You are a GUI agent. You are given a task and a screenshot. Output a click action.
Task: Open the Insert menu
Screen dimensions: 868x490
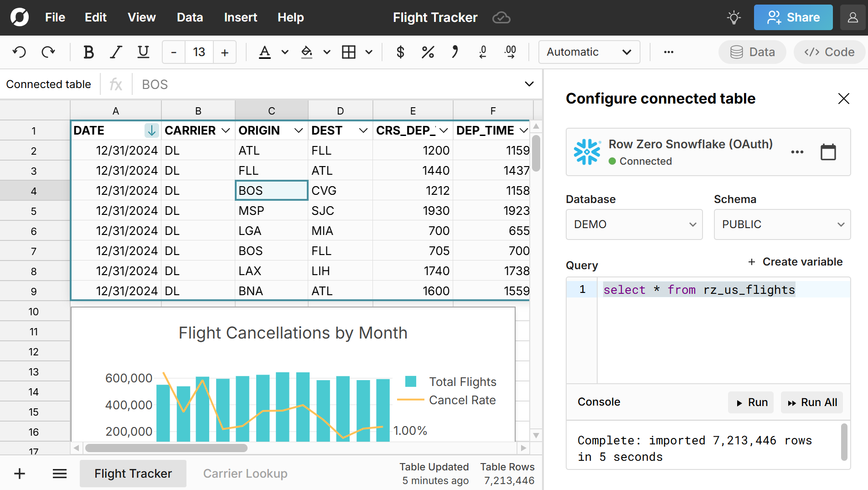click(240, 17)
